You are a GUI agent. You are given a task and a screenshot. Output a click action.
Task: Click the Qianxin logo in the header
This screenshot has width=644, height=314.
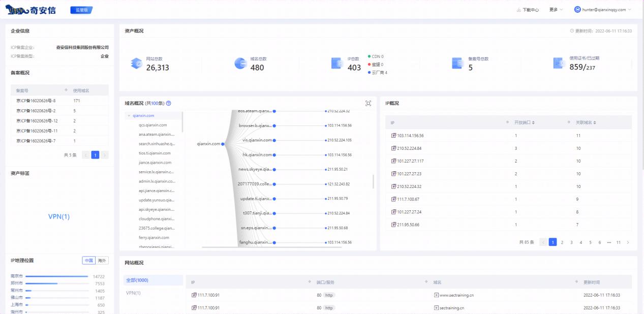click(30, 10)
